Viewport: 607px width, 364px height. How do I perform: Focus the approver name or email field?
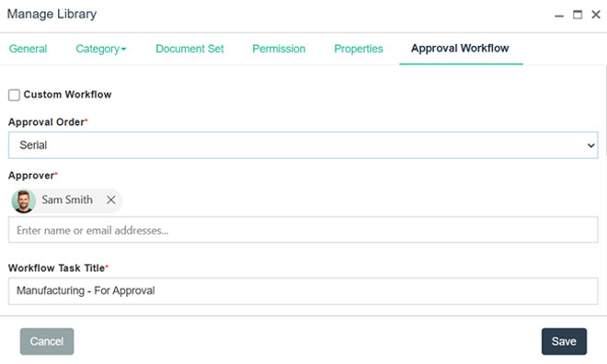tap(303, 230)
